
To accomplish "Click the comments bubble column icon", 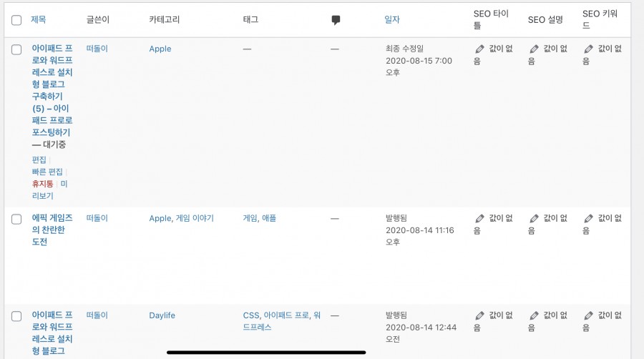I will [336, 20].
